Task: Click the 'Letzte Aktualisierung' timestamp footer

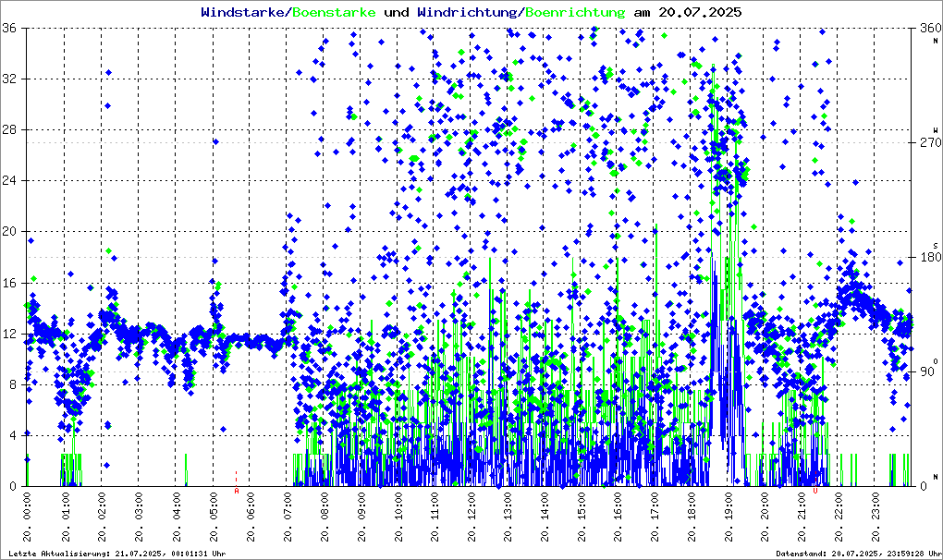Action: point(117,554)
